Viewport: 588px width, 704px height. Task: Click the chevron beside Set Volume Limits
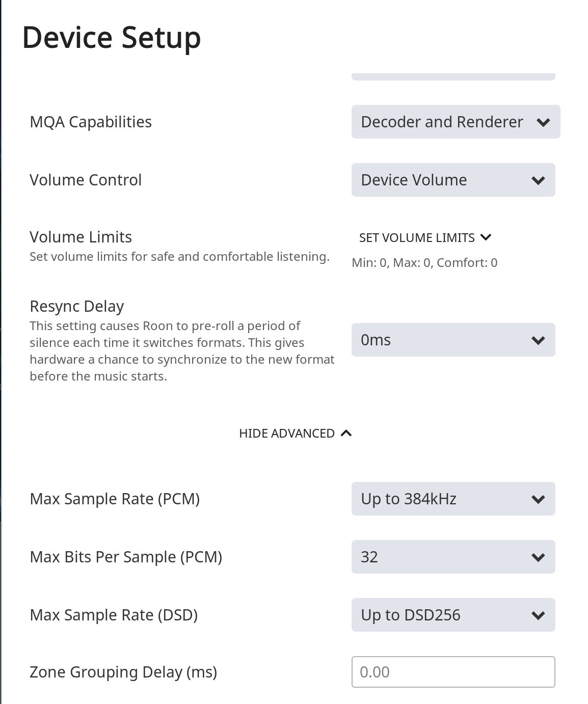(486, 237)
